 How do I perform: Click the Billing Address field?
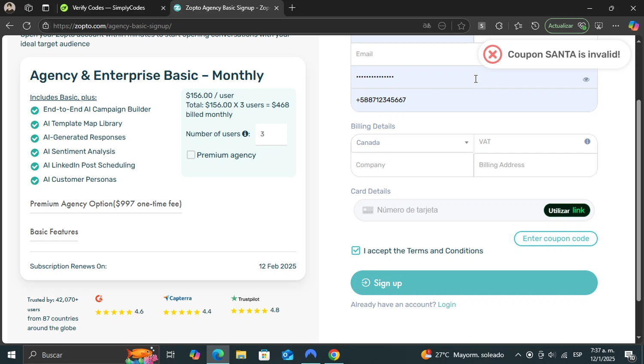tap(535, 165)
